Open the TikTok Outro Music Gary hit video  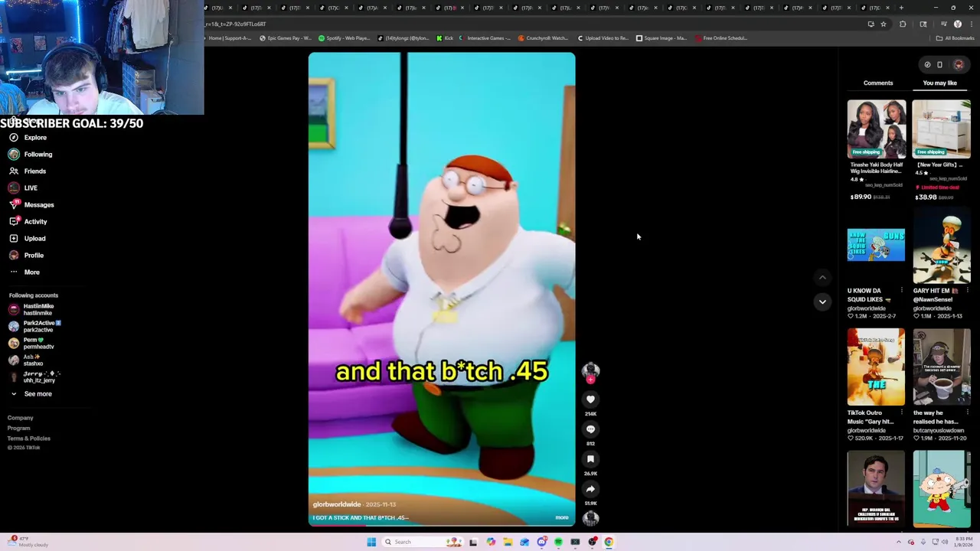pos(876,367)
